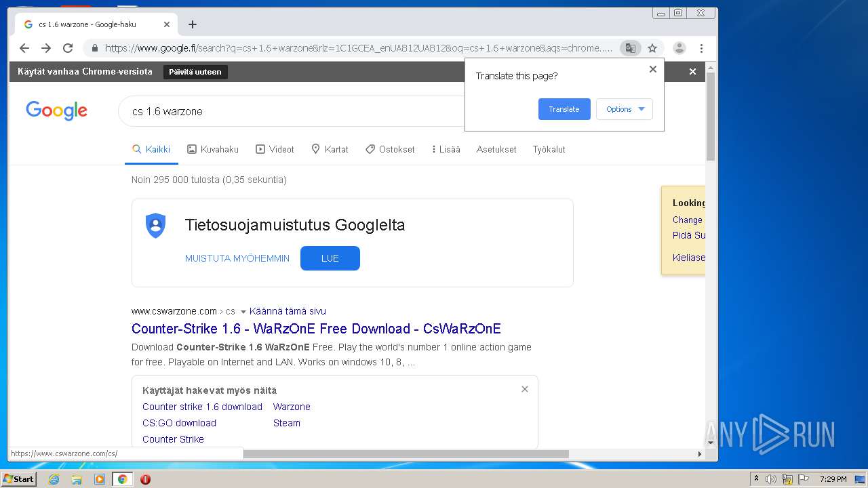Close the related searches box
Image resolution: width=868 pixels, height=488 pixels.
point(524,389)
